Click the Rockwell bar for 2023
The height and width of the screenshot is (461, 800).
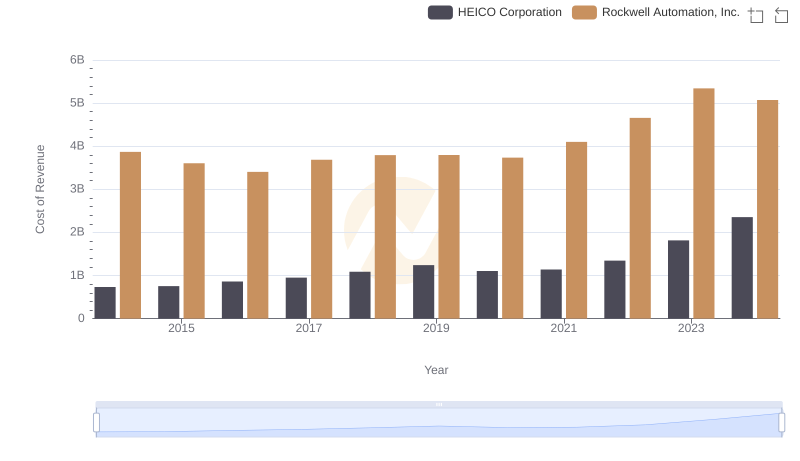[704, 203]
